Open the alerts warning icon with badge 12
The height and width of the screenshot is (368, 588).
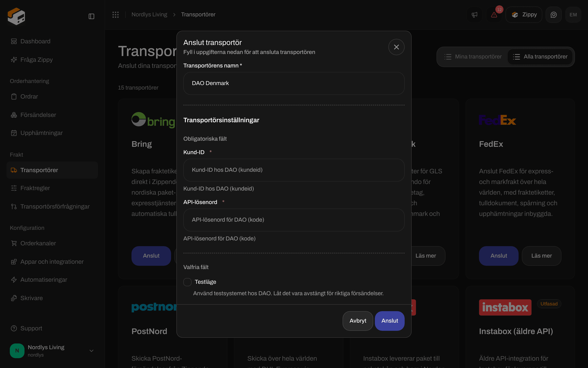coord(494,15)
